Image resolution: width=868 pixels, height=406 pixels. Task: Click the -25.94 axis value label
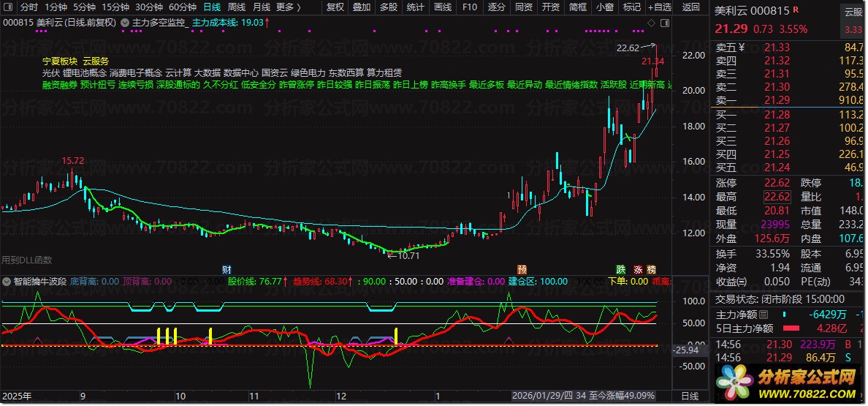click(685, 350)
